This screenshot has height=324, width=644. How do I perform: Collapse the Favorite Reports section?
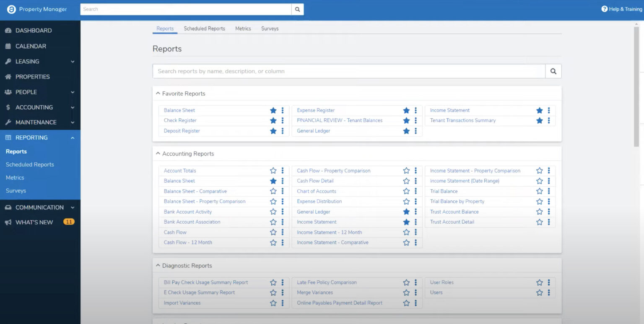click(x=158, y=93)
